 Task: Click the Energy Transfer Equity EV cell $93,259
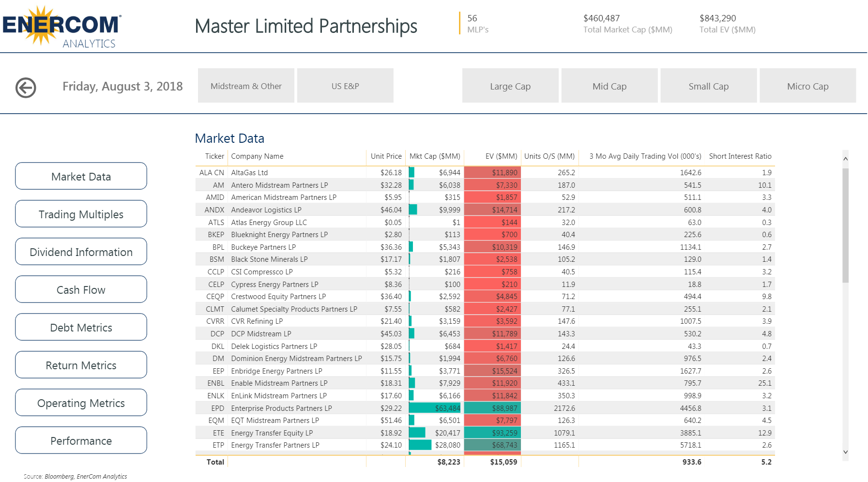click(492, 433)
